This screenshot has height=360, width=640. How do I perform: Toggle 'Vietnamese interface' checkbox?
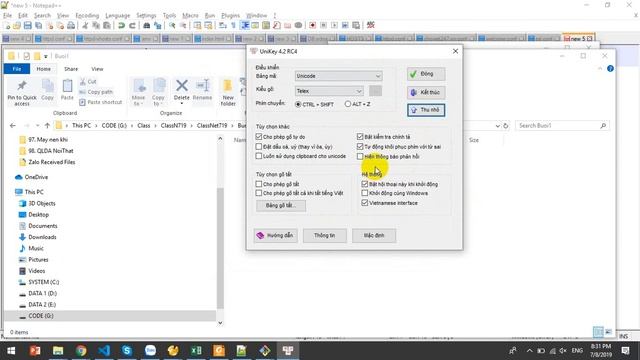[365, 202]
